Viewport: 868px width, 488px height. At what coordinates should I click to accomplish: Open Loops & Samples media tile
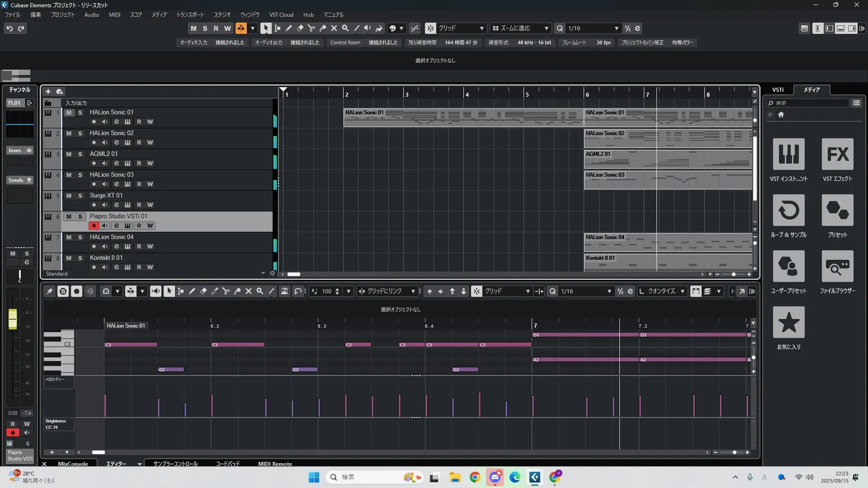[x=788, y=211]
